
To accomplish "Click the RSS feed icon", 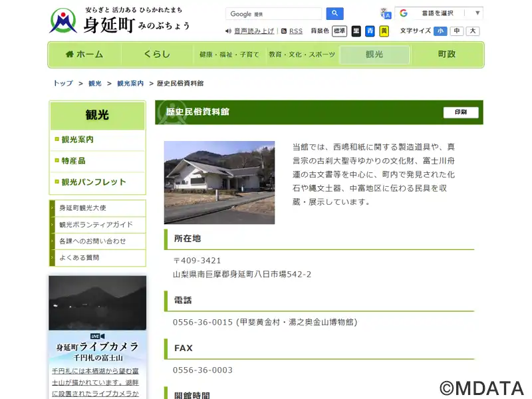I will [x=284, y=31].
